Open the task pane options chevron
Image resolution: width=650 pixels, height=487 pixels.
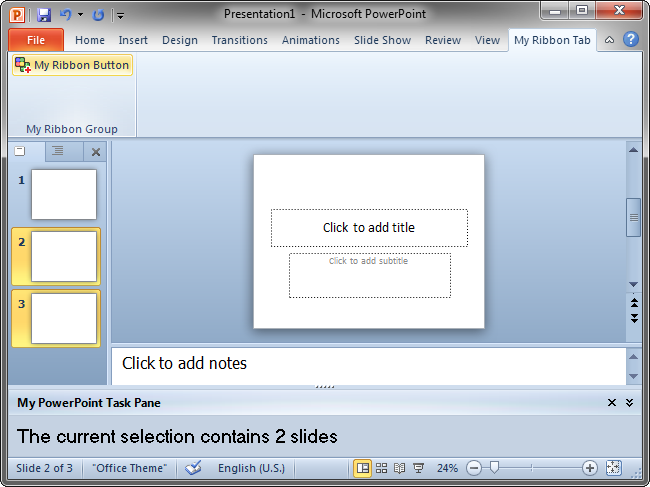tap(629, 402)
